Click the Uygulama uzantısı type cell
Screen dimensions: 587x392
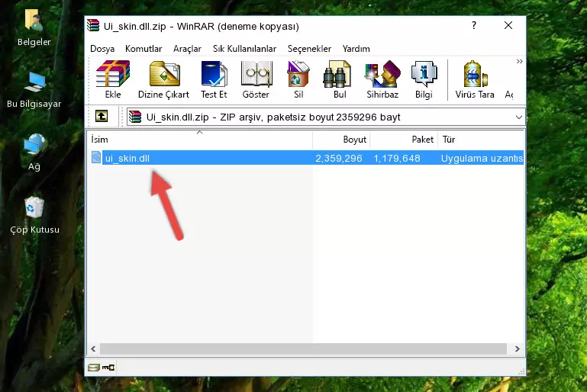[x=482, y=158]
